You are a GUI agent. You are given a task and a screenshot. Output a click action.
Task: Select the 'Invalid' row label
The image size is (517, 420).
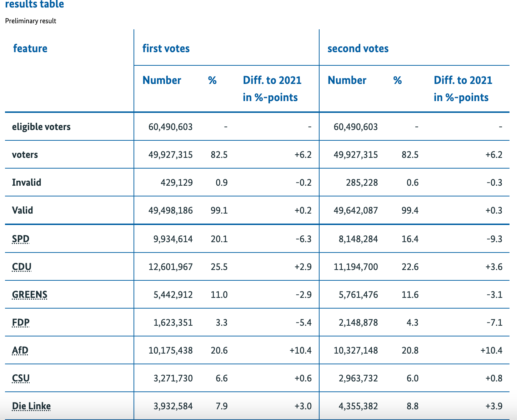(x=27, y=182)
